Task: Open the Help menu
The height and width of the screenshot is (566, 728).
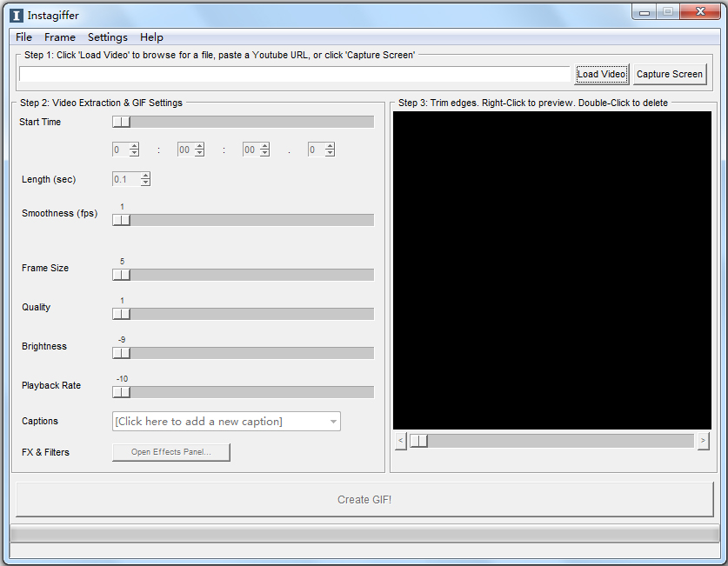Action: (x=151, y=37)
